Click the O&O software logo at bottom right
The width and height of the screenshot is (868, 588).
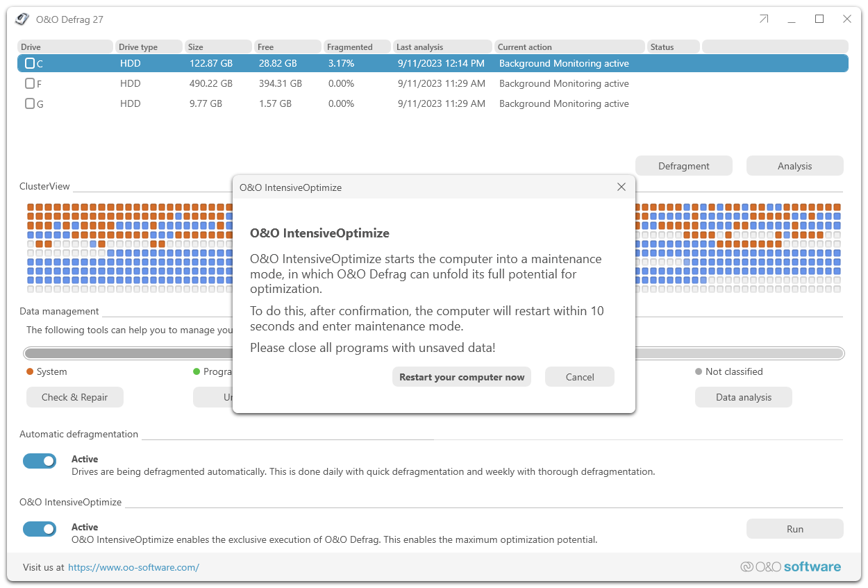(790, 566)
